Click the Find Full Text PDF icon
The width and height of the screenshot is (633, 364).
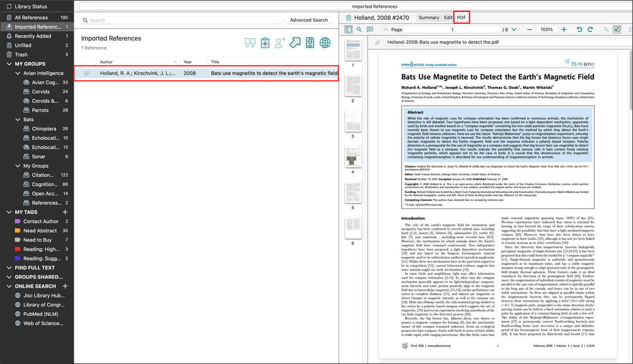click(x=310, y=43)
